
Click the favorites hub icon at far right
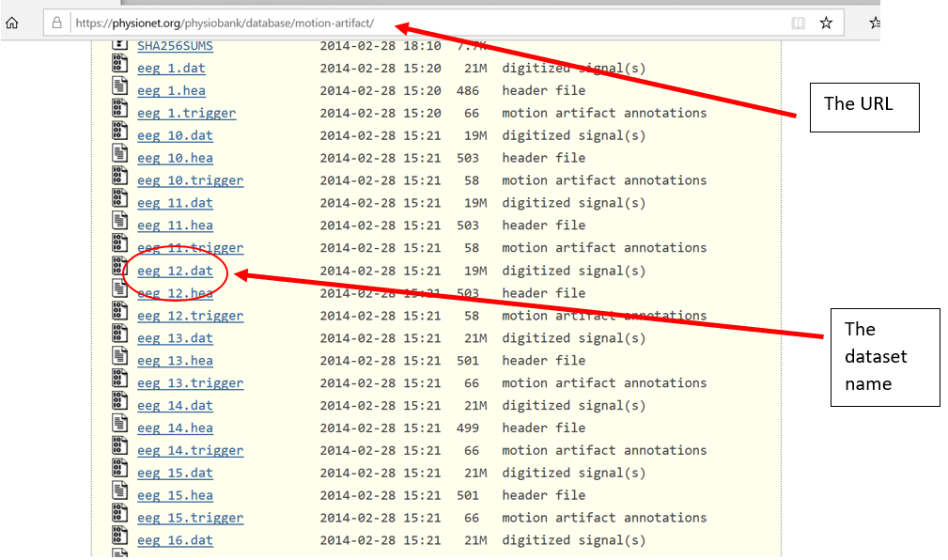point(874,23)
